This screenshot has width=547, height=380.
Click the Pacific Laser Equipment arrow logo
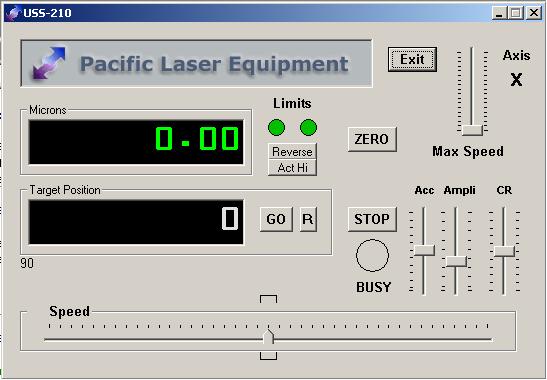[x=49, y=63]
